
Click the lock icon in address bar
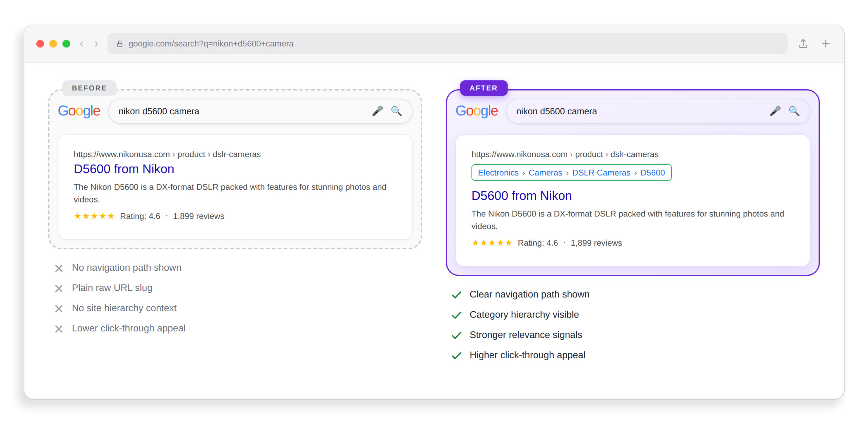pyautogui.click(x=120, y=44)
